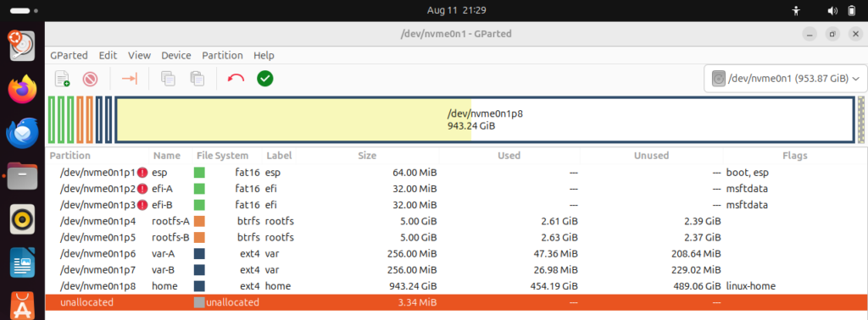This screenshot has height=320, width=868.
Task: Open the Ubuntu installer dock icon
Action: tap(23, 46)
